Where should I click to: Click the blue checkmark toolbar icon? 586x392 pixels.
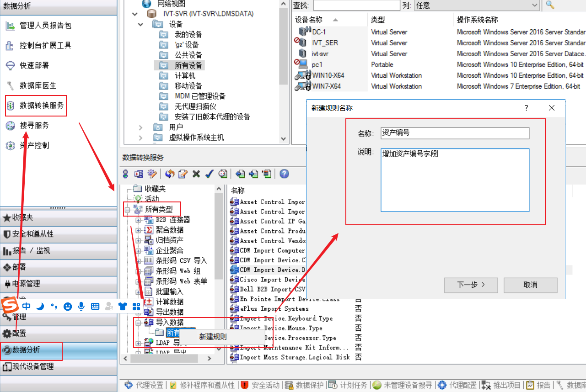210,174
